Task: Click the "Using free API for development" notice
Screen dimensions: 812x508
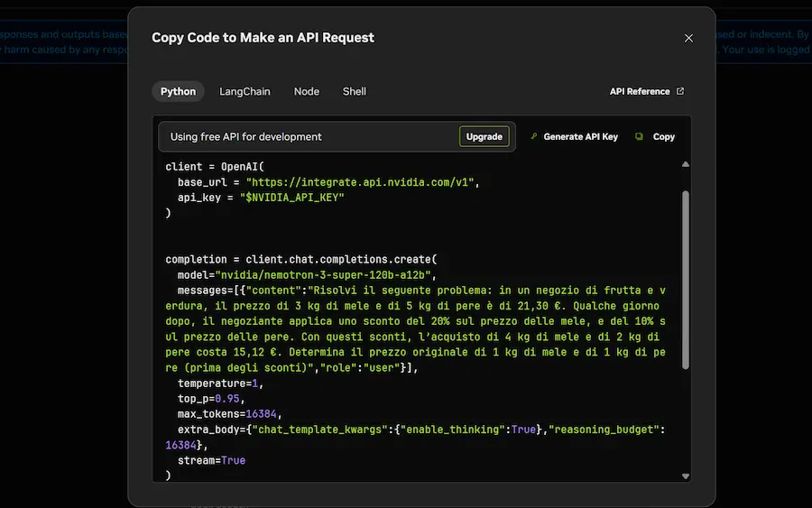Action: point(245,137)
